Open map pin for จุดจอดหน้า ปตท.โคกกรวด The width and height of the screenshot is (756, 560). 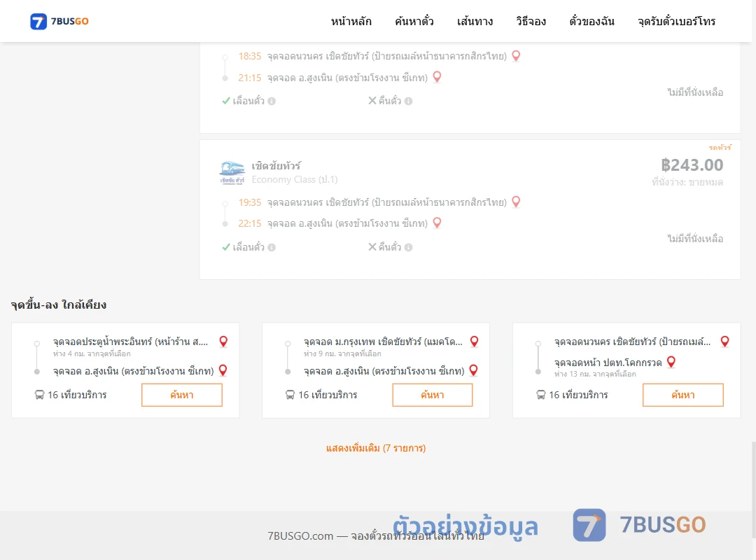tap(671, 362)
